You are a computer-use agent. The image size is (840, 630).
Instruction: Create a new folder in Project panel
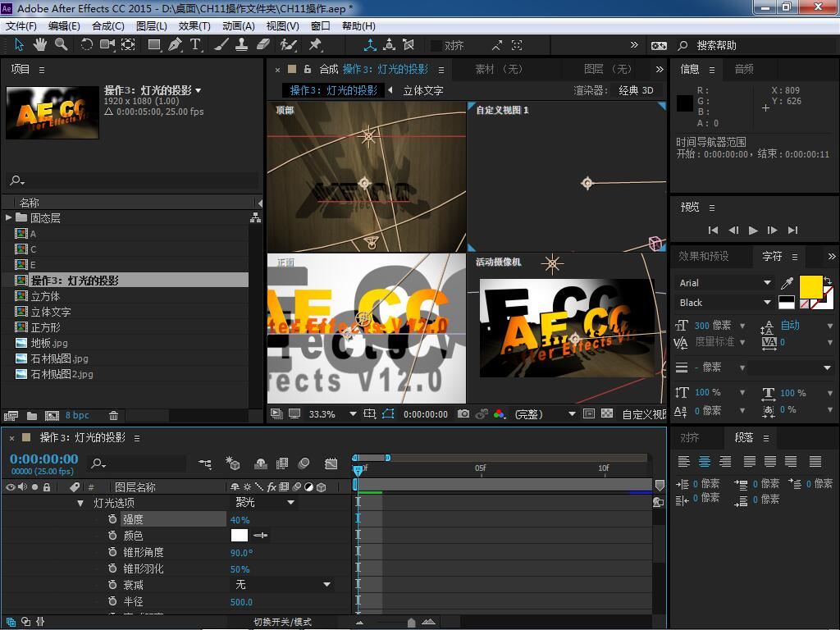[x=32, y=415]
